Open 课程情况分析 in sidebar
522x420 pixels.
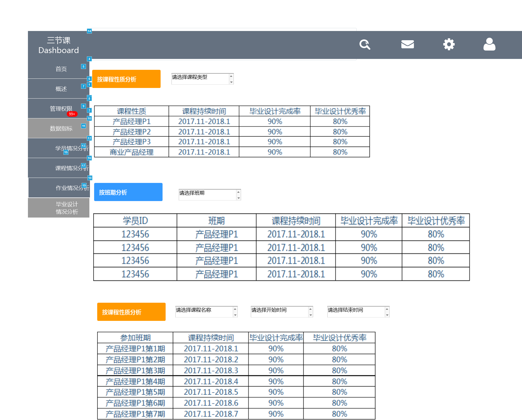click(x=59, y=168)
